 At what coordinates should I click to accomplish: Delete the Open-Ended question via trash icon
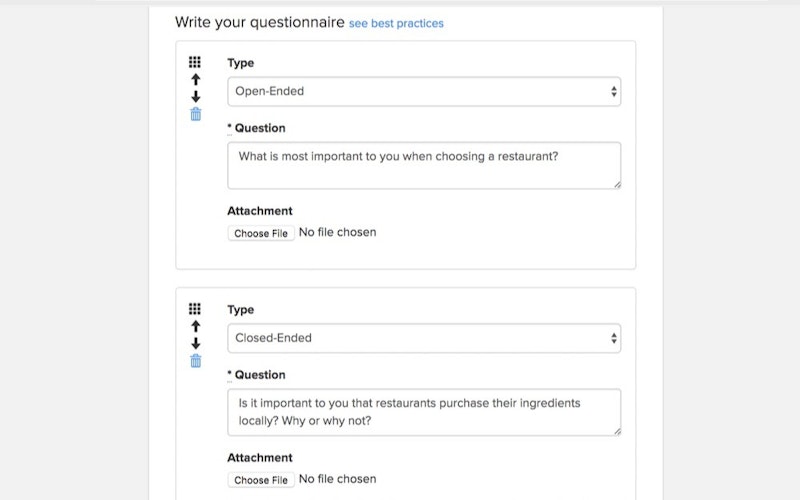195,114
